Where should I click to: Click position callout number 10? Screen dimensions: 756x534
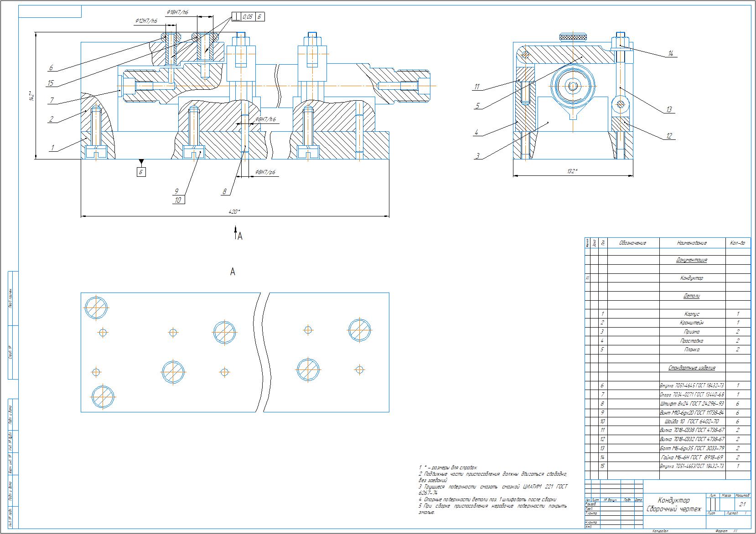coord(178,200)
